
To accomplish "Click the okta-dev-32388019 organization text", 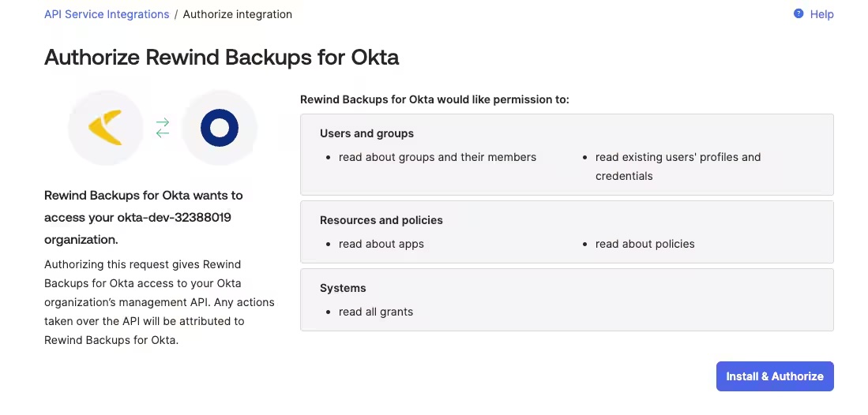I will click(x=174, y=218).
